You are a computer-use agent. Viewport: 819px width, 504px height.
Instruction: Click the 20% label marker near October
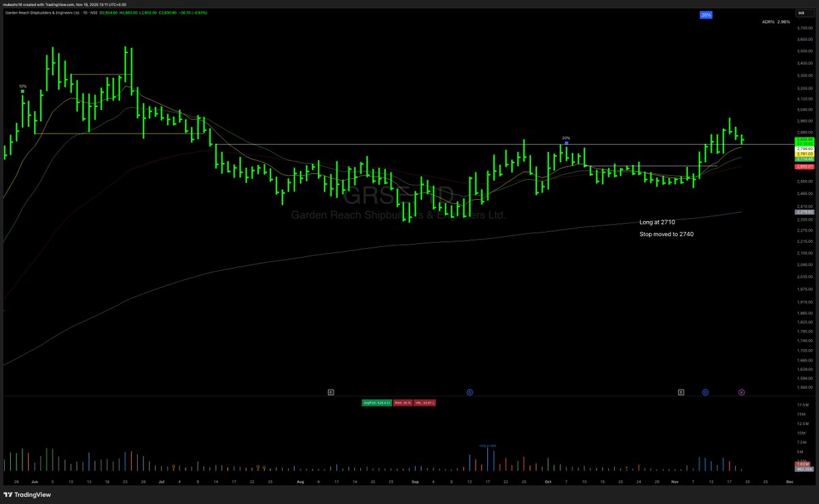[566, 140]
